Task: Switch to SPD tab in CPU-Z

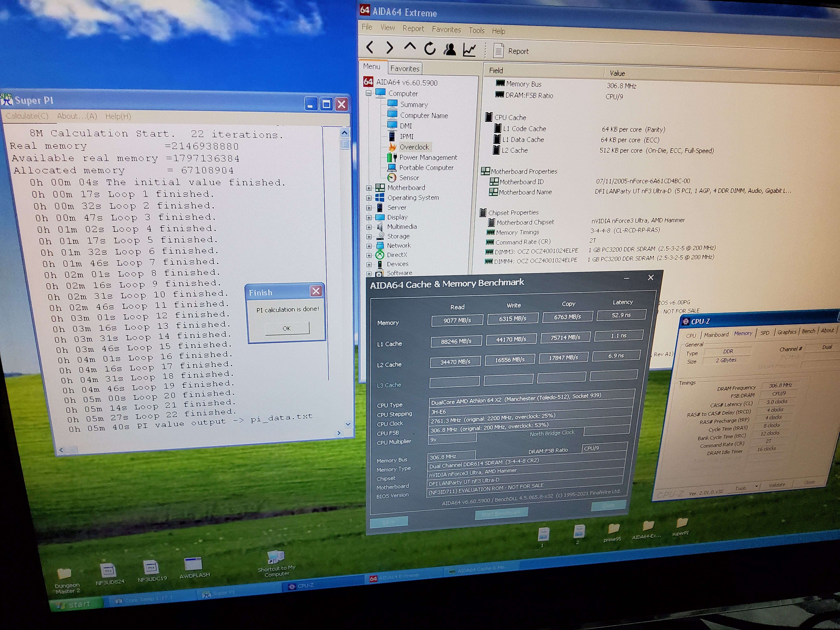Action: (x=765, y=333)
